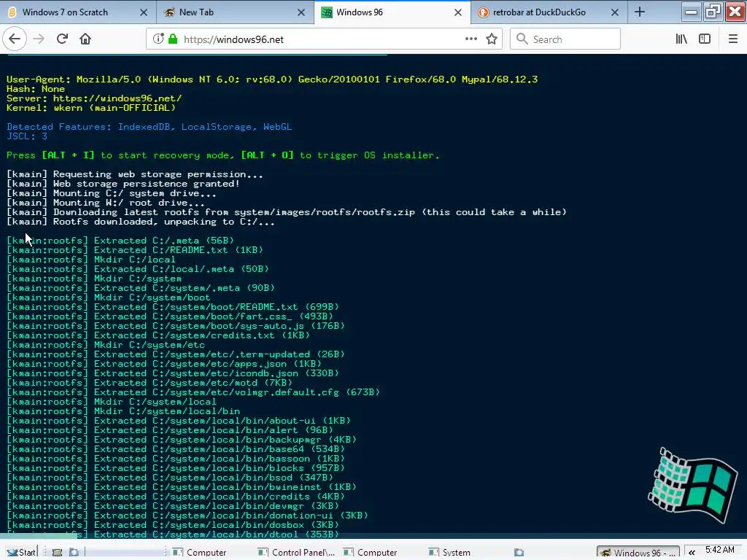
Task: Show site information for windows96.net
Action: point(158,39)
